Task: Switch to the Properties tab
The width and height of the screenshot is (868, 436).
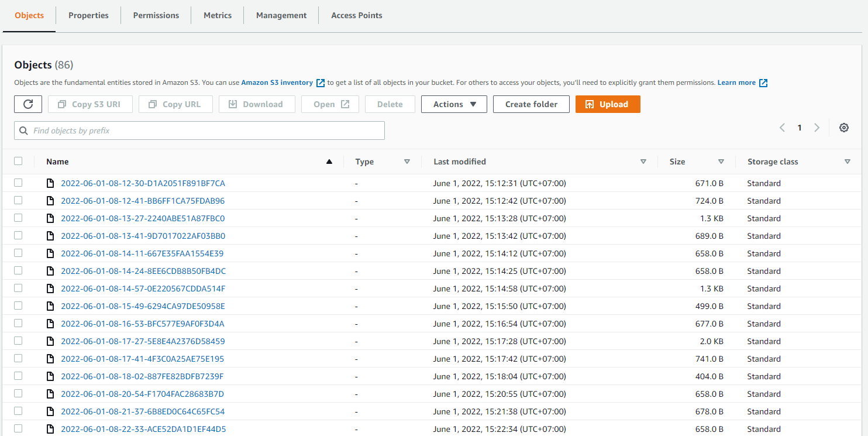Action: 88,15
